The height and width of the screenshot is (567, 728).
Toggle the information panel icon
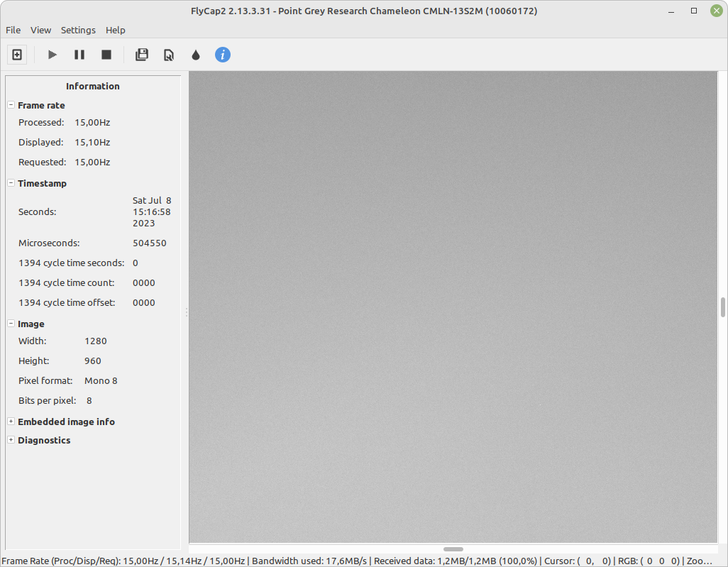[x=222, y=54]
